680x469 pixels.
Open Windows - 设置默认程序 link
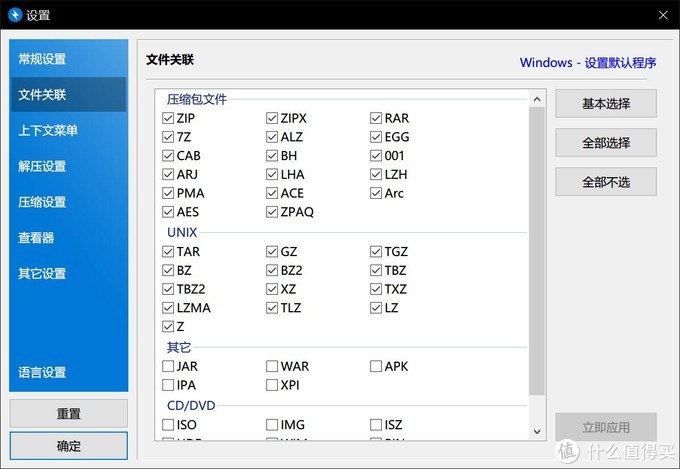[587, 62]
